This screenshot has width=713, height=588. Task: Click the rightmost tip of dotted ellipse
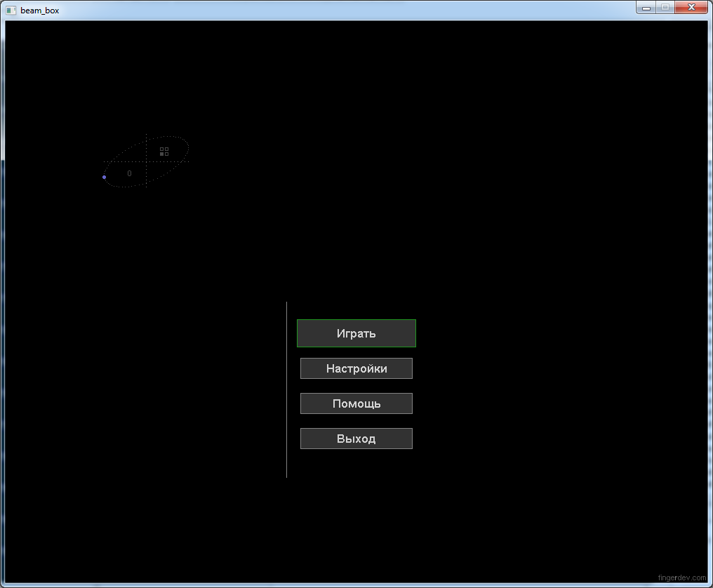(x=189, y=147)
